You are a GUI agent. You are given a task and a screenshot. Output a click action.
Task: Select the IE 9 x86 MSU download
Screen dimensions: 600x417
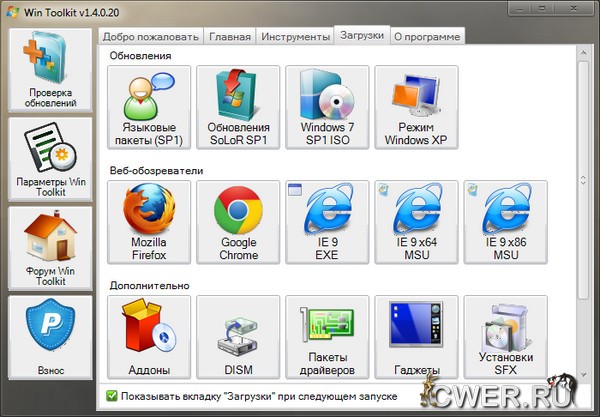coord(505,222)
